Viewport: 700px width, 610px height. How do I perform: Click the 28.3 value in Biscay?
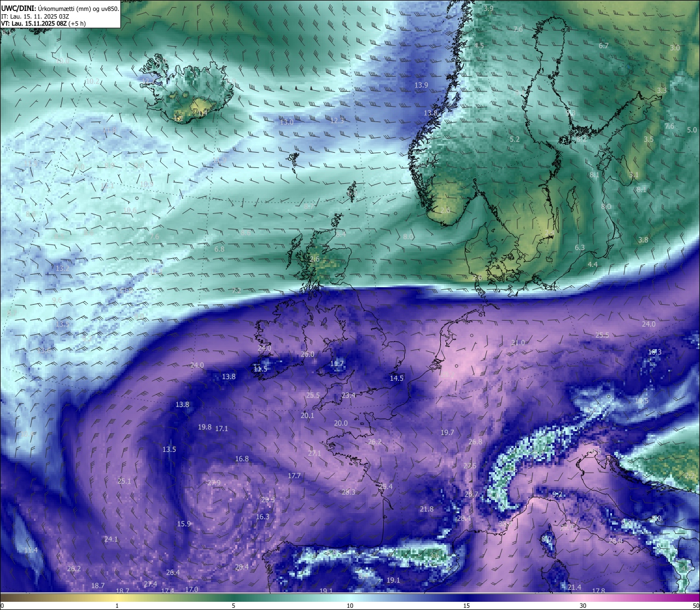coord(348,492)
